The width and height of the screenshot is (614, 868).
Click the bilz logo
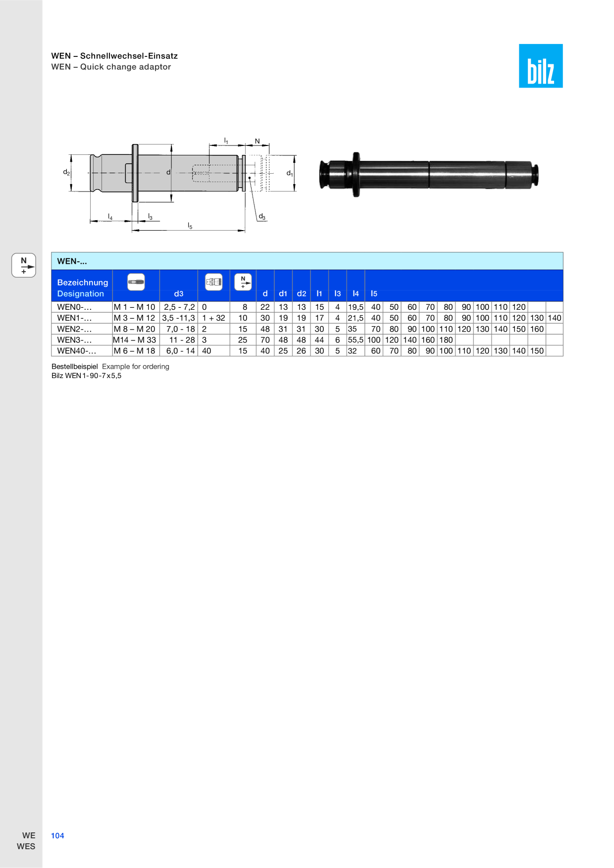pyautogui.click(x=541, y=66)
